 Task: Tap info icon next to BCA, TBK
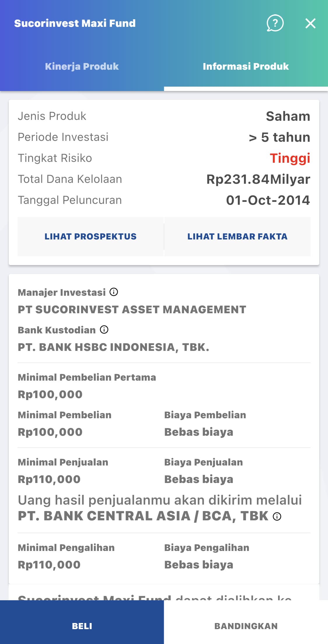277,517
